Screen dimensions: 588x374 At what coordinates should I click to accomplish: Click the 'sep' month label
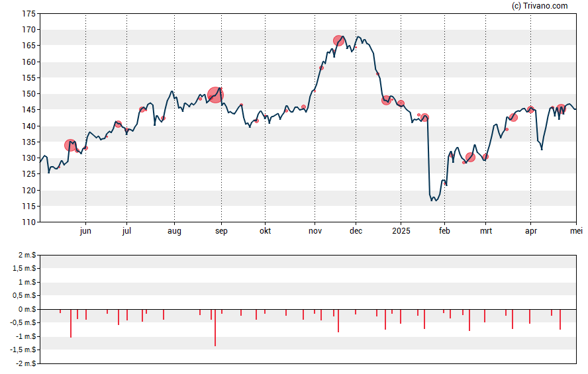click(221, 231)
